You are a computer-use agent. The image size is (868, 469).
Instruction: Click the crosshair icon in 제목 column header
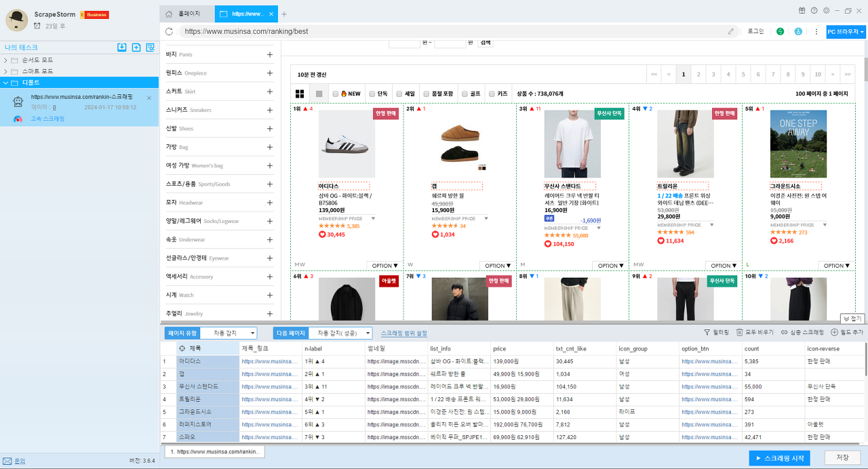(182, 348)
